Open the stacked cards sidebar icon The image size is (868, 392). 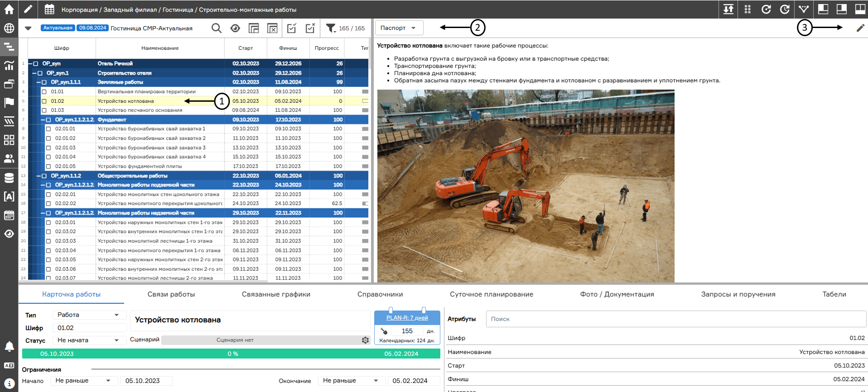(x=9, y=84)
